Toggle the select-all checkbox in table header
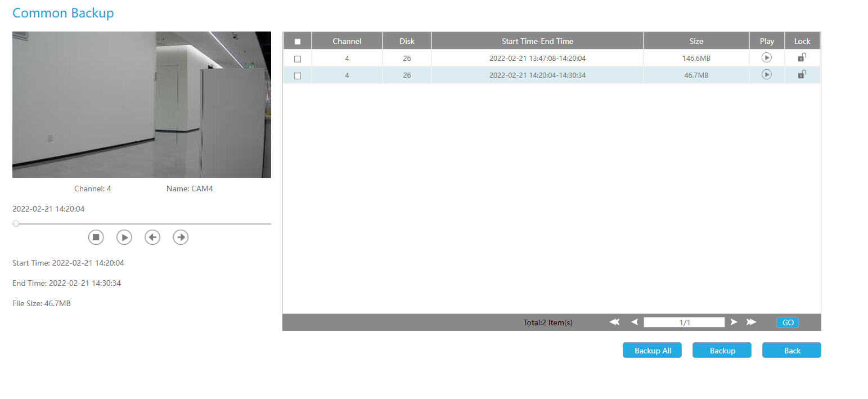The width and height of the screenshot is (868, 399). [298, 41]
